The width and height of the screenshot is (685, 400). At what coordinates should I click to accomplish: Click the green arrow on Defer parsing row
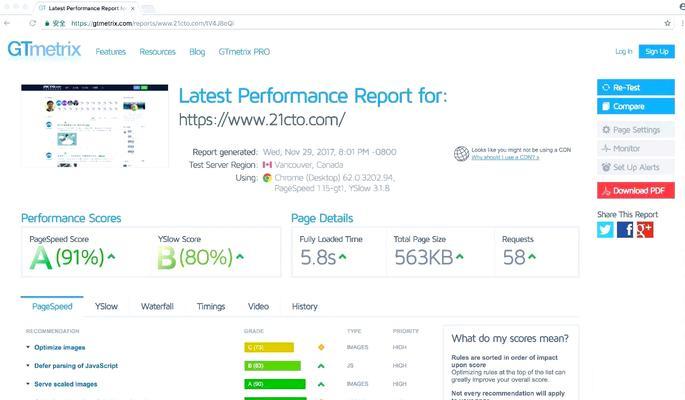[x=321, y=366]
